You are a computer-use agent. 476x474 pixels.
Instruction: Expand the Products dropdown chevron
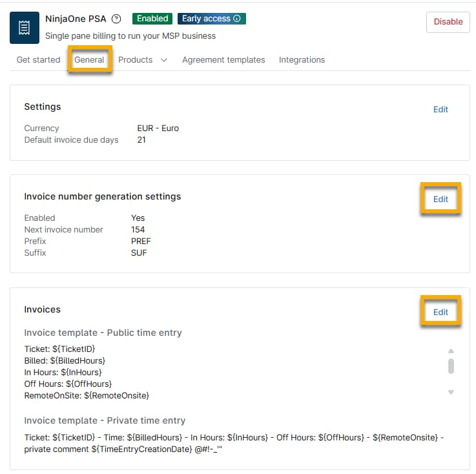coord(163,60)
